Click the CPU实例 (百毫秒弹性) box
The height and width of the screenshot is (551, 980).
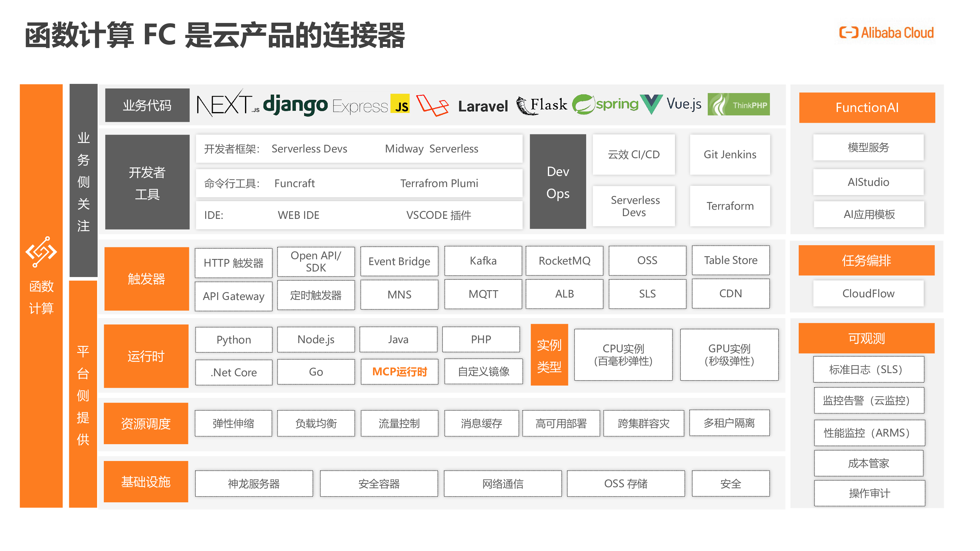pos(623,355)
